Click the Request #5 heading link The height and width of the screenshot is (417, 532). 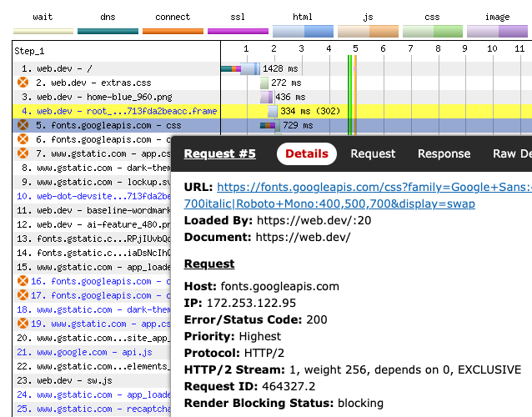point(219,153)
